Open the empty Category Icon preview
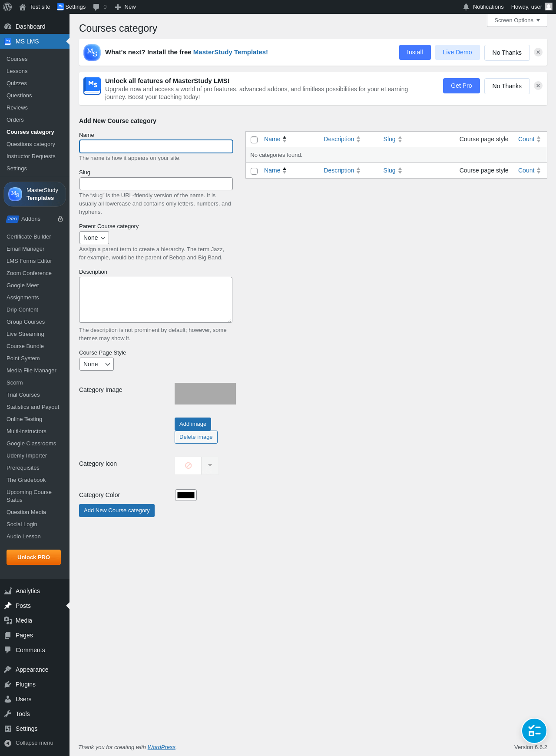The image size is (556, 756). coord(188,465)
